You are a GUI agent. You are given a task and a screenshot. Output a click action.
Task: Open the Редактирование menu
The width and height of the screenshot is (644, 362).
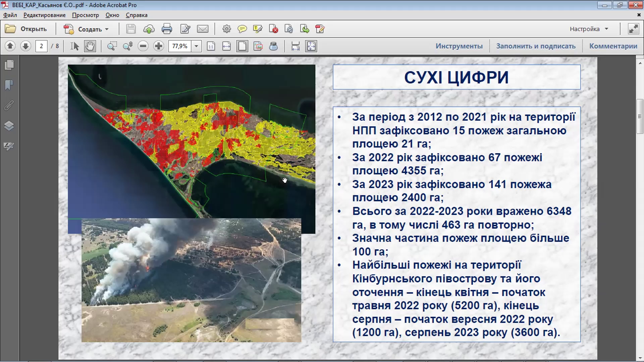coord(44,15)
